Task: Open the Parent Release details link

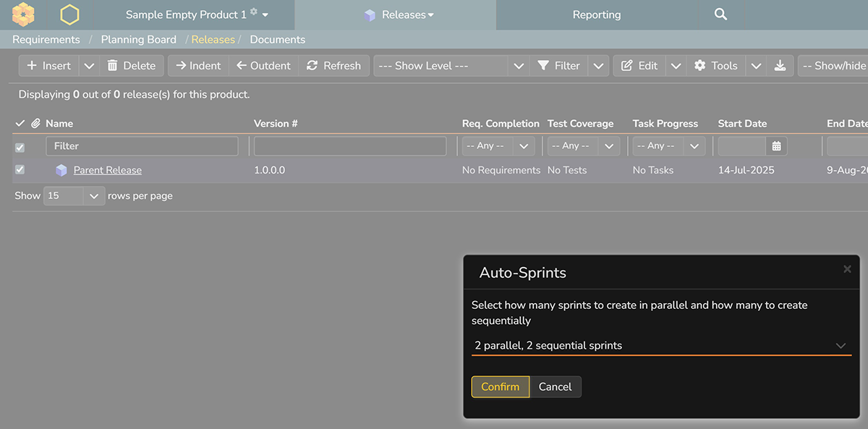Action: pos(106,169)
